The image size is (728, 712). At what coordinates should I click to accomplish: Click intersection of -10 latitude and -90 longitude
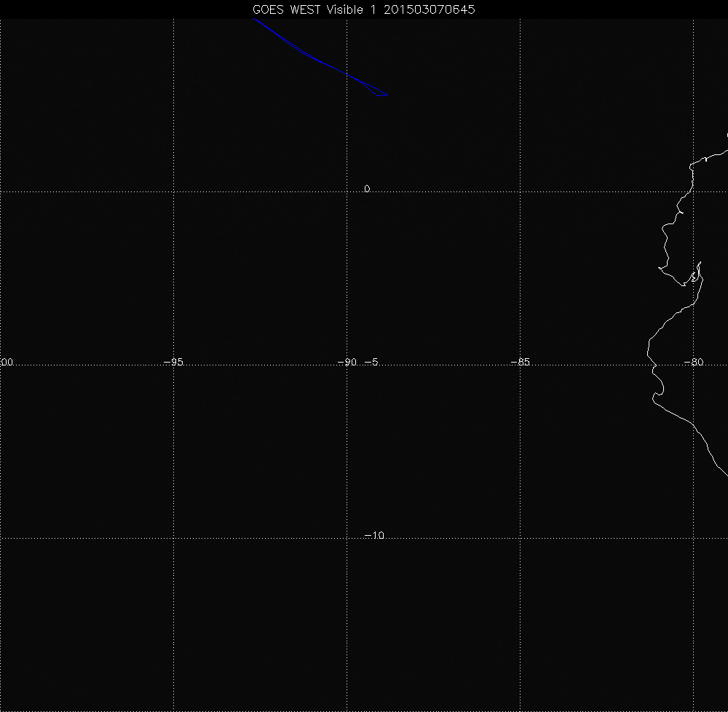(x=347, y=539)
